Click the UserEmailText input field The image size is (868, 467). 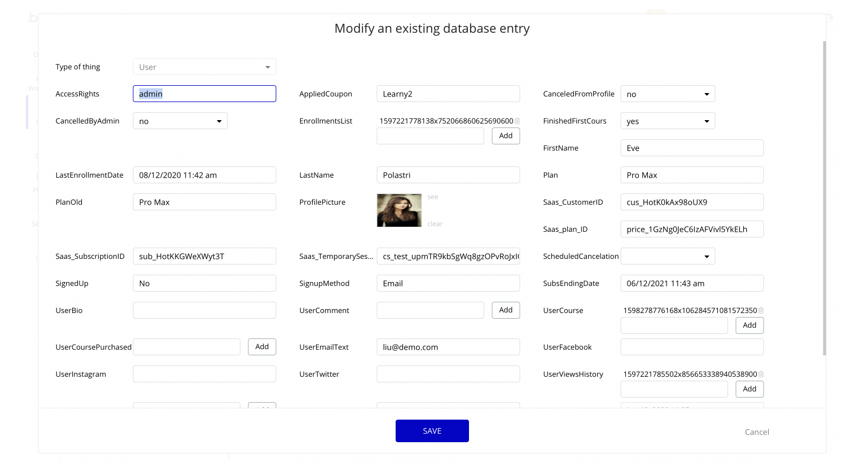pyautogui.click(x=448, y=347)
